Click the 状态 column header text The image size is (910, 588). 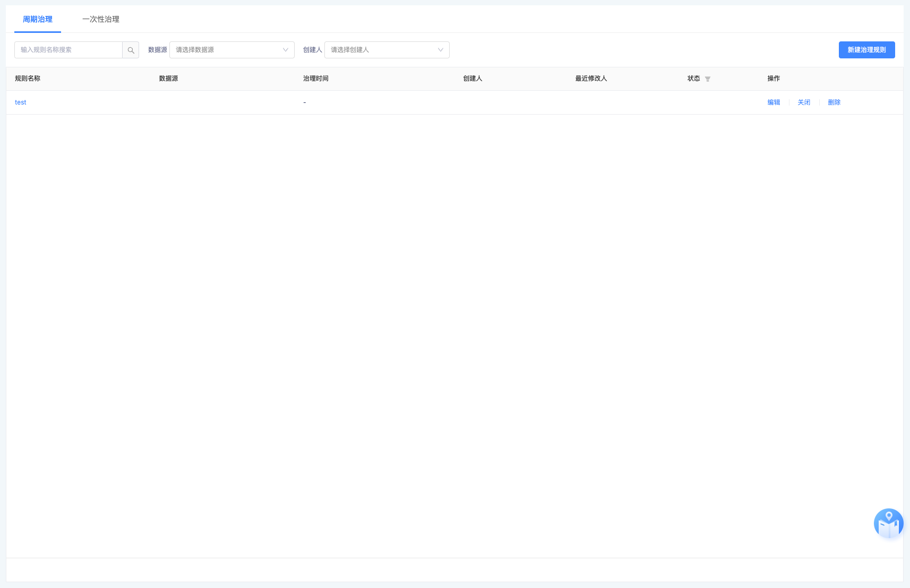693,79
